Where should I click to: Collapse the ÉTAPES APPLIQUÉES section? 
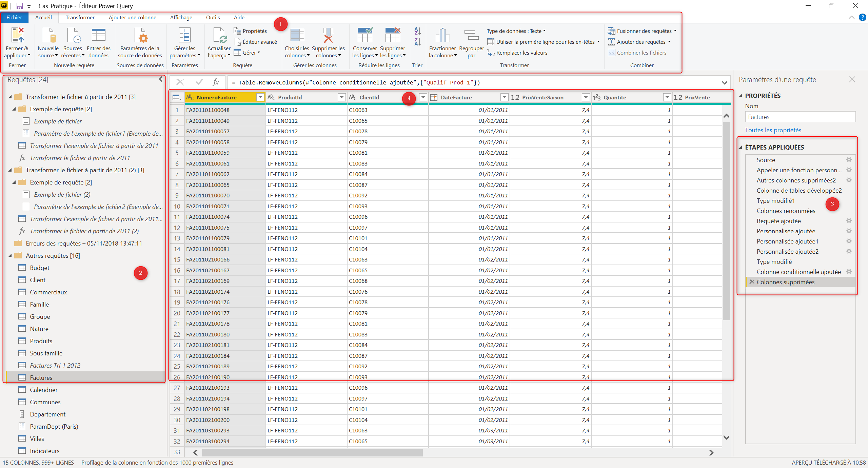pos(741,147)
